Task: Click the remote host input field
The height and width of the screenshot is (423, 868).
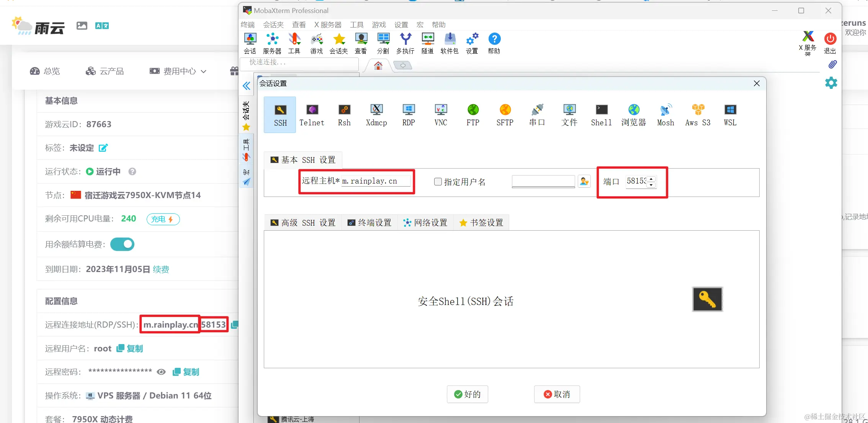Action: click(375, 181)
